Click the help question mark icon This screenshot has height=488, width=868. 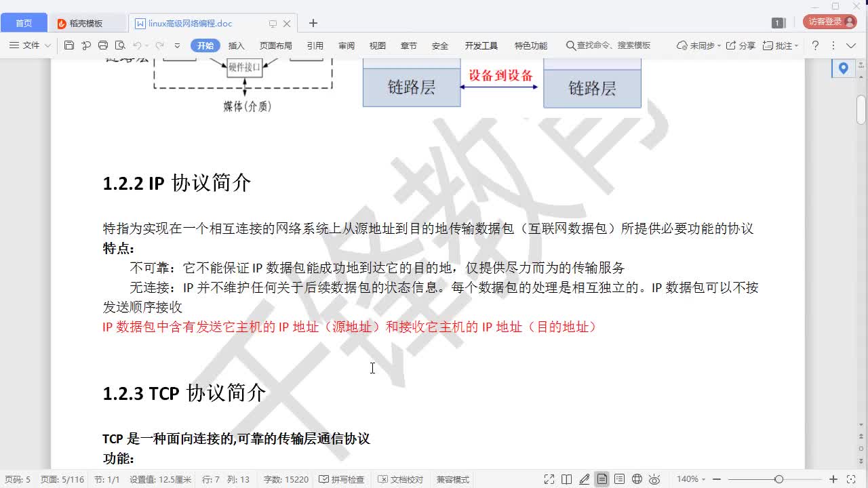(815, 45)
